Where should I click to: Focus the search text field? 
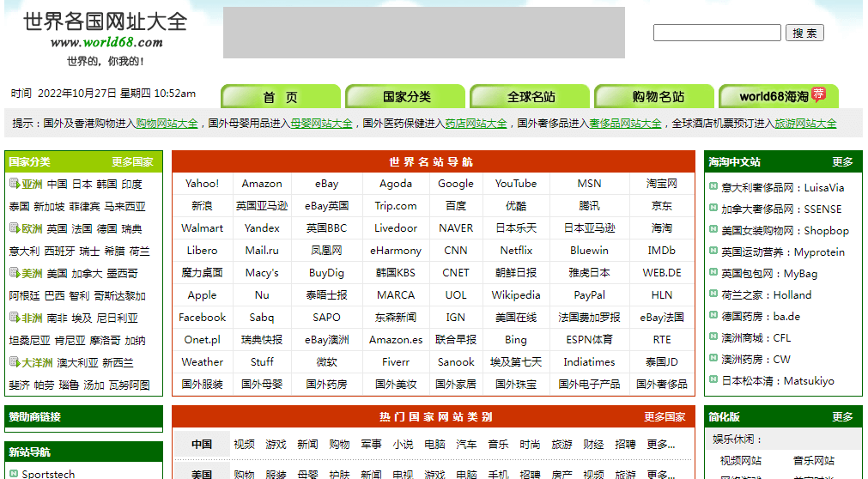[717, 33]
